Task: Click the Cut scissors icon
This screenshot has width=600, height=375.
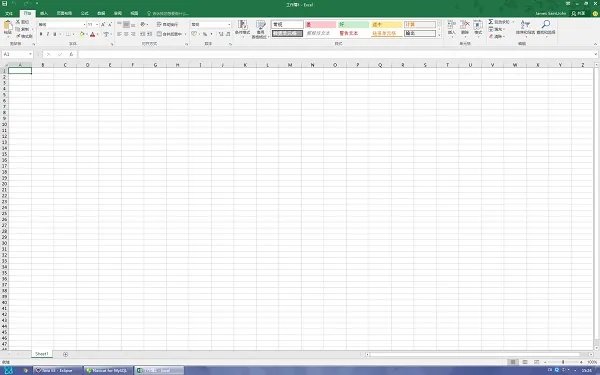Action: pyautogui.click(x=18, y=22)
